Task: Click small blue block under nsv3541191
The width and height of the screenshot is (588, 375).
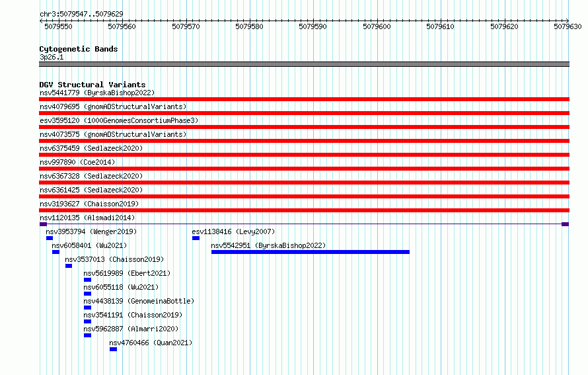Action: point(87,321)
